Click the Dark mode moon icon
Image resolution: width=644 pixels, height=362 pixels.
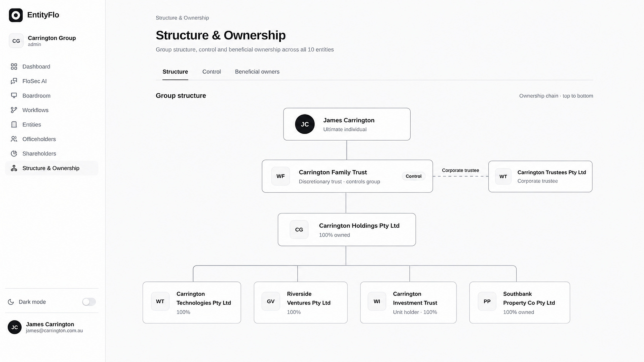tap(11, 302)
